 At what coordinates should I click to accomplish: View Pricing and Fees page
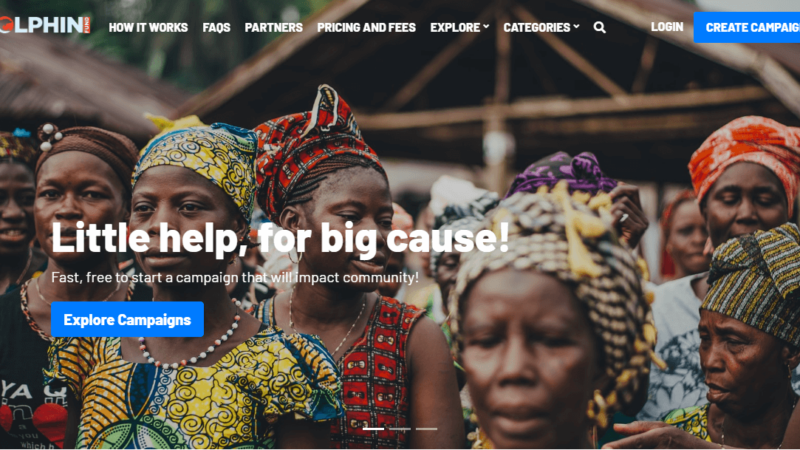pos(366,28)
